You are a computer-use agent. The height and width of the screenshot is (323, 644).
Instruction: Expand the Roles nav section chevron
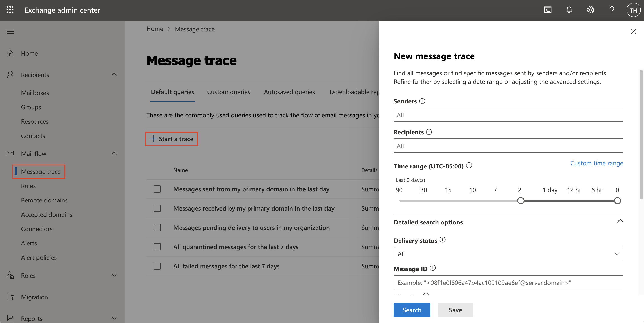point(114,275)
